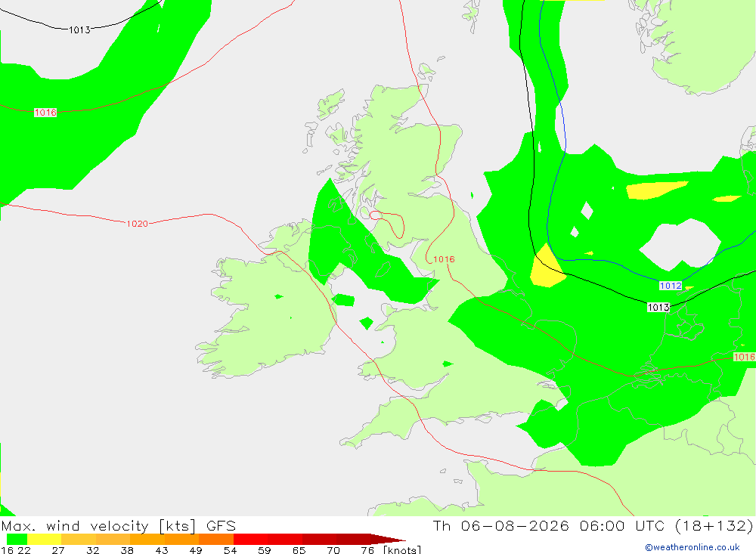Image resolution: width=756 pixels, height=554 pixels.
Task: Select legend swatch between 49 and 54
Action: [216, 539]
